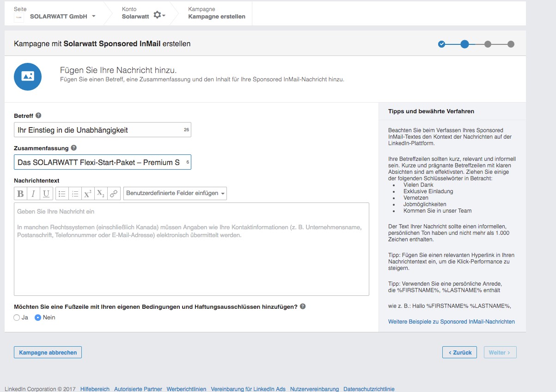The width and height of the screenshot is (556, 392).
Task: Open the Nutzervereinbarung footer link
Action: pyautogui.click(x=314, y=389)
